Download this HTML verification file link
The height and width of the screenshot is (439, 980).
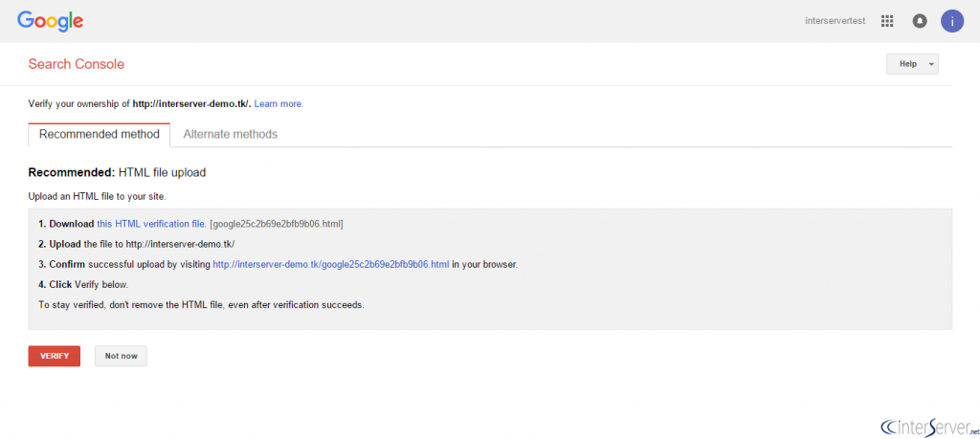click(x=151, y=224)
